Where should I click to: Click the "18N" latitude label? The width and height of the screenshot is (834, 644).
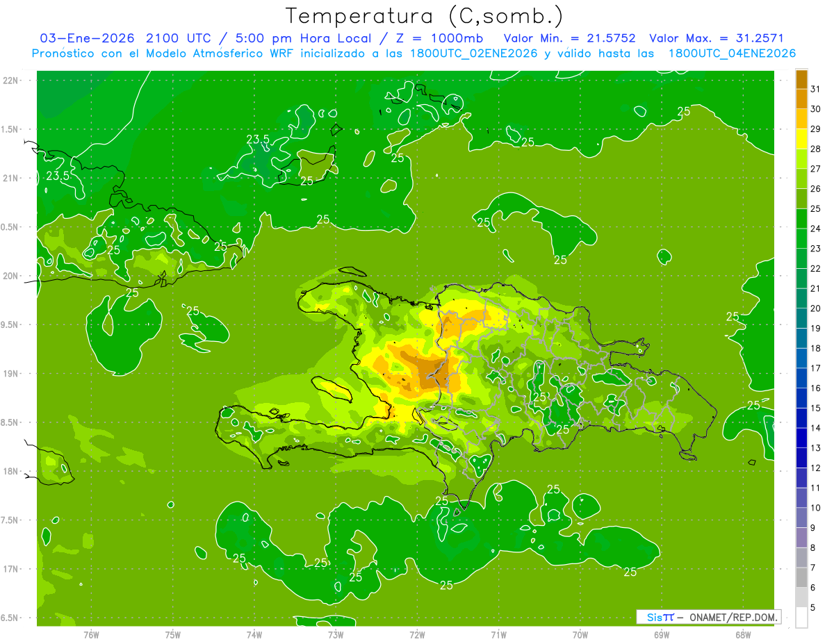pos(11,471)
